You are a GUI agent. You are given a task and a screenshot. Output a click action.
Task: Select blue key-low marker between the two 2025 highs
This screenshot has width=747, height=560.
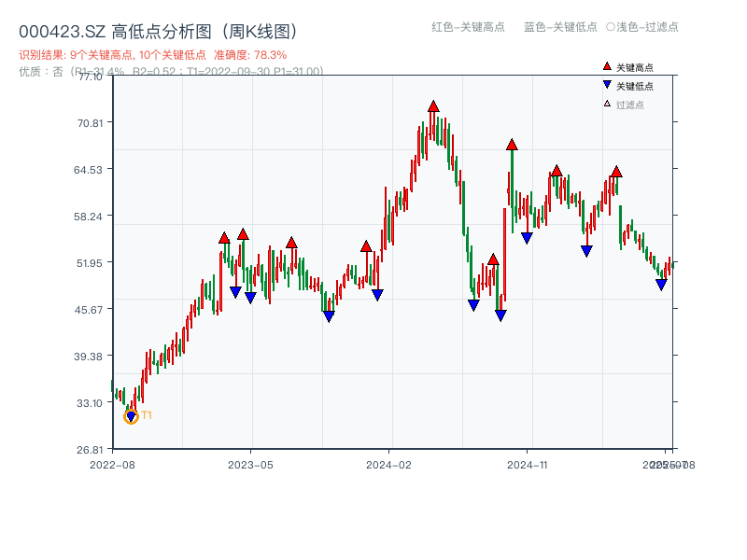click(586, 251)
